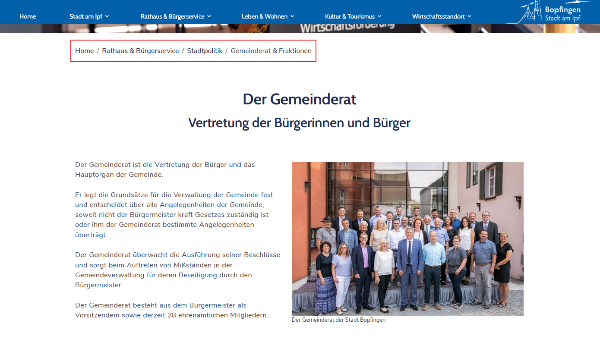
Task: Follow the Stadtpolitik breadcrumb link
Action: pos(205,51)
